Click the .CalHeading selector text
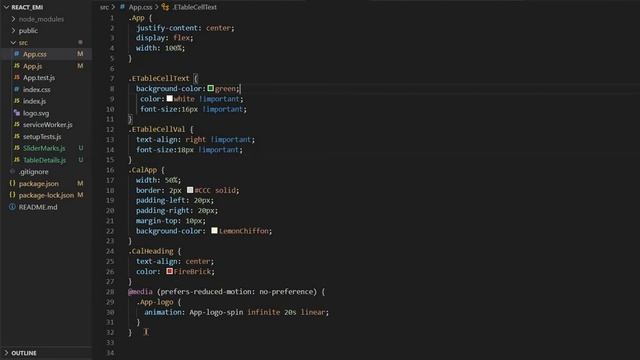 (x=151, y=251)
